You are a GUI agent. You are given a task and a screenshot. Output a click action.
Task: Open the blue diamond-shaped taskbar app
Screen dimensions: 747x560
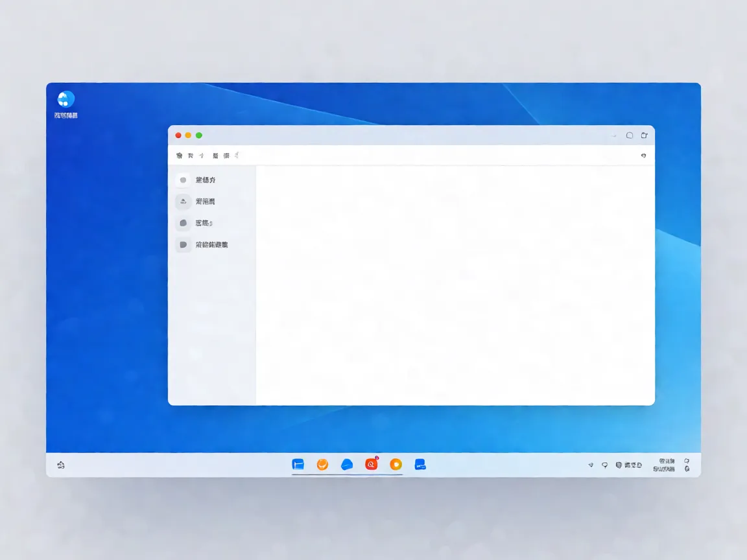click(347, 464)
